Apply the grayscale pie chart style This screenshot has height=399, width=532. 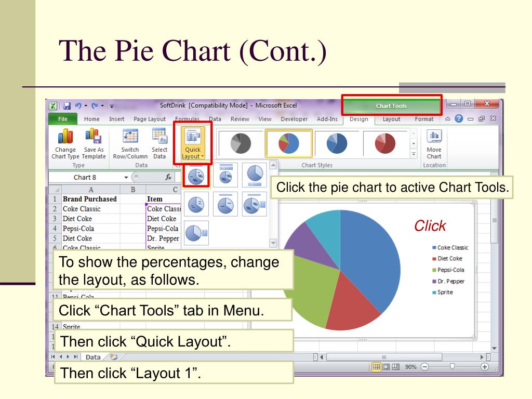pyautogui.click(x=240, y=143)
